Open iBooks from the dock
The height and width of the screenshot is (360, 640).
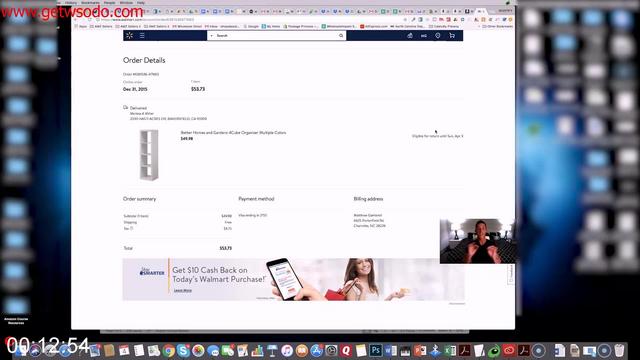click(x=302, y=351)
